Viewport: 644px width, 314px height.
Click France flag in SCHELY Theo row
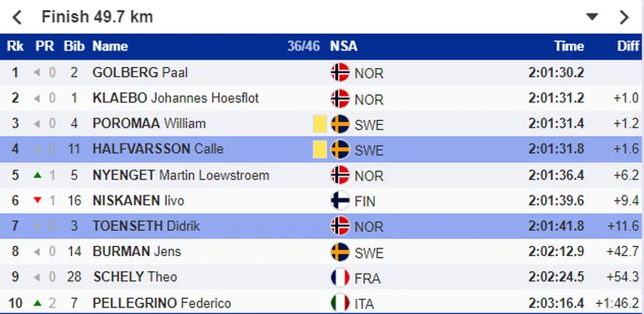[340, 277]
